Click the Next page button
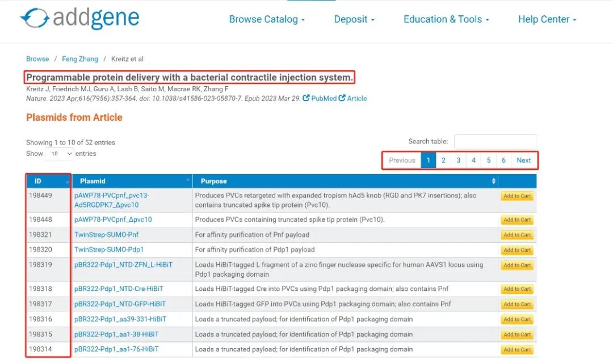 click(x=523, y=160)
